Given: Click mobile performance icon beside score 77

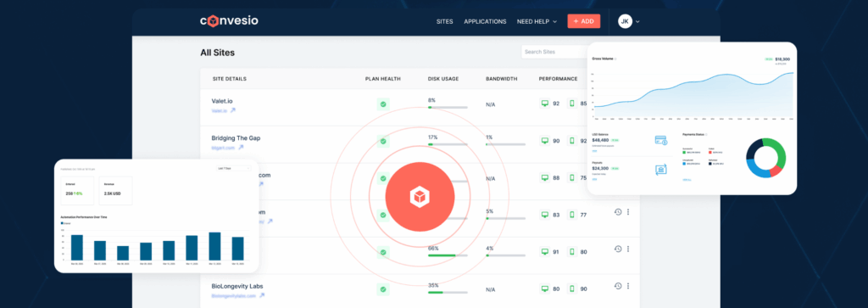Looking at the screenshot, I should (572, 215).
